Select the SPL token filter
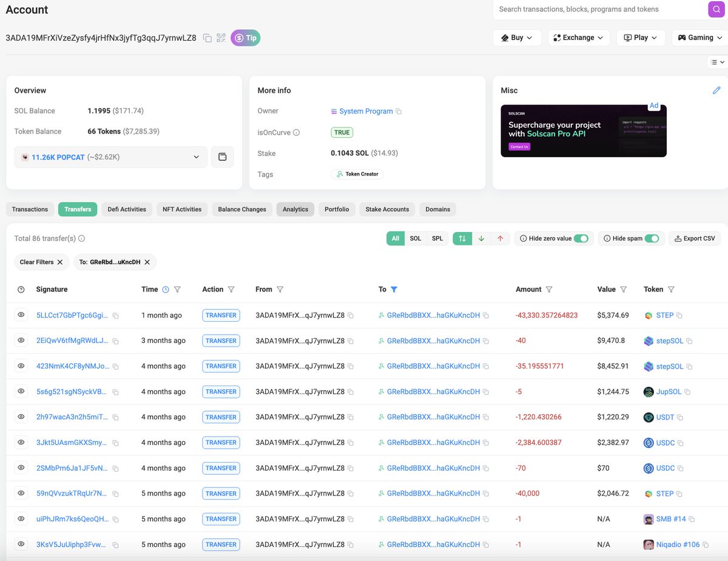728x561 pixels. tap(437, 239)
